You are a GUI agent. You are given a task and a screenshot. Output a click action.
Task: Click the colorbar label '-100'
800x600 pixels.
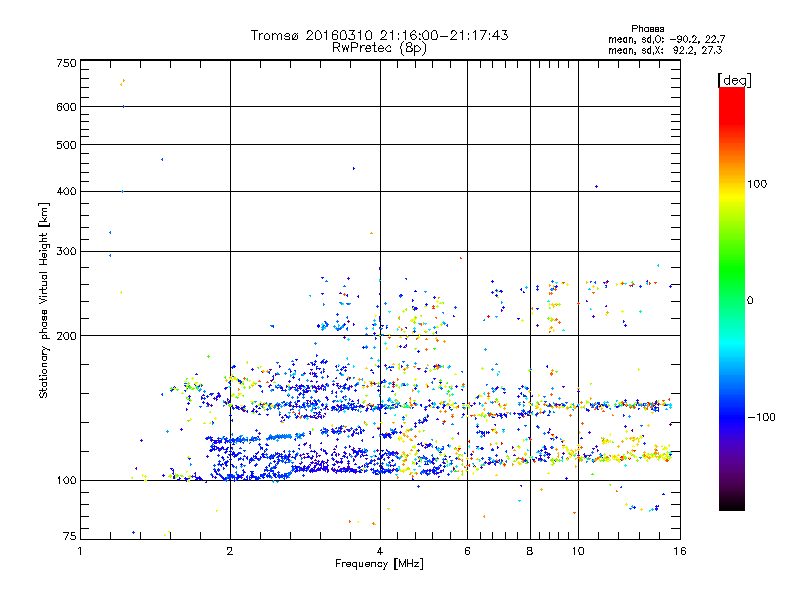click(x=761, y=417)
